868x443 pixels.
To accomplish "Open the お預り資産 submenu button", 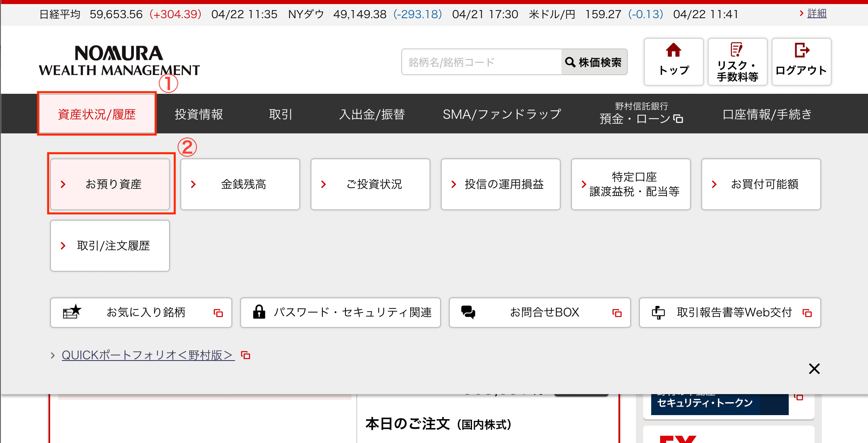I will 110,184.
